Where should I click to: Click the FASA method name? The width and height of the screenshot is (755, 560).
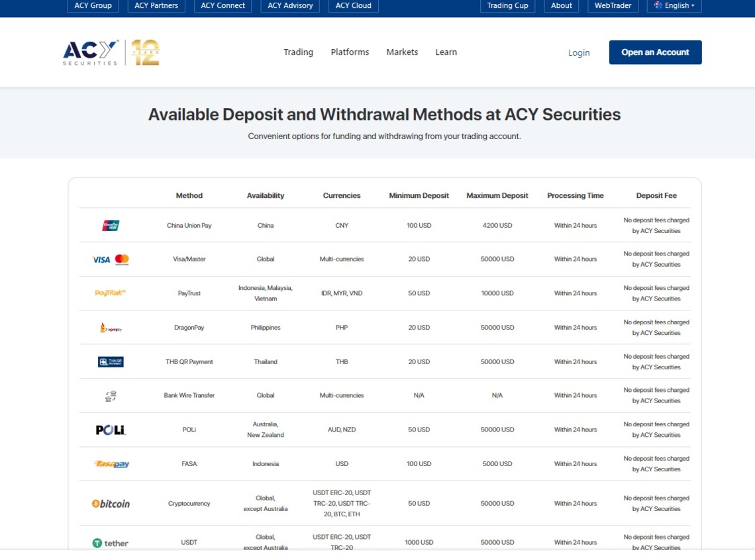pyautogui.click(x=189, y=464)
